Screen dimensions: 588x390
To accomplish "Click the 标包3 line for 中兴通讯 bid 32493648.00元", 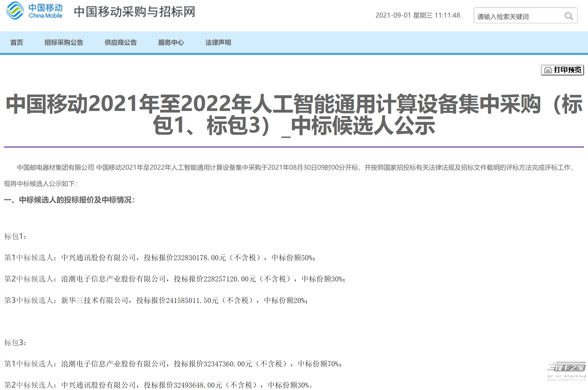I will click(x=158, y=385).
